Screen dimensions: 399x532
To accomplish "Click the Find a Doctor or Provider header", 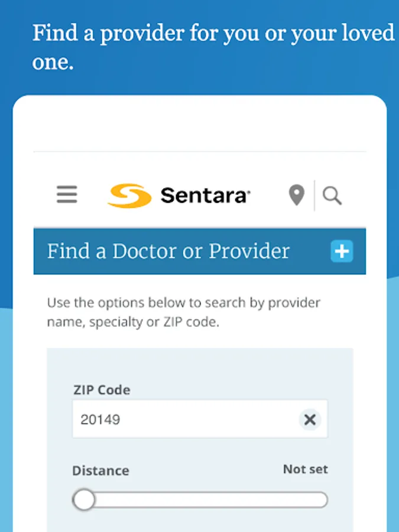I will click(168, 251).
